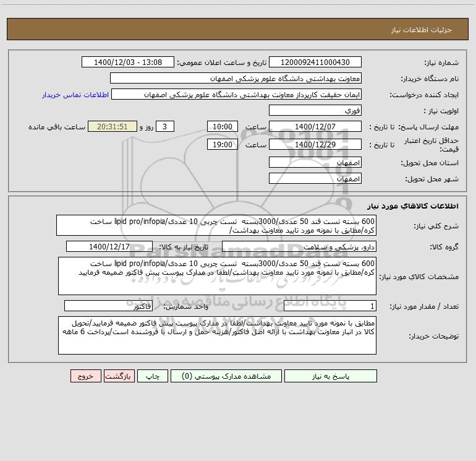Click the 'حداقل تاریخ اعتبار قیمت:' label
This screenshot has height=461, width=476.
[x=431, y=145]
